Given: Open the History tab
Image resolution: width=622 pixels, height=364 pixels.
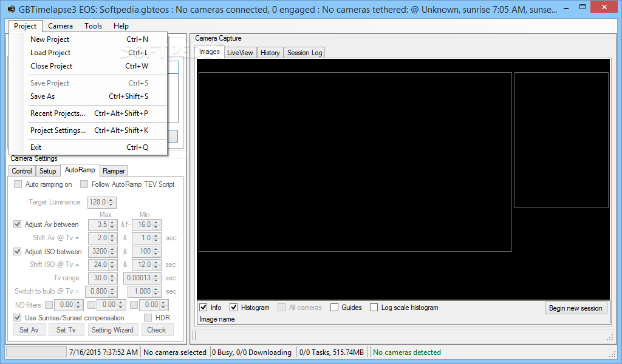Looking at the screenshot, I should pyautogui.click(x=270, y=53).
